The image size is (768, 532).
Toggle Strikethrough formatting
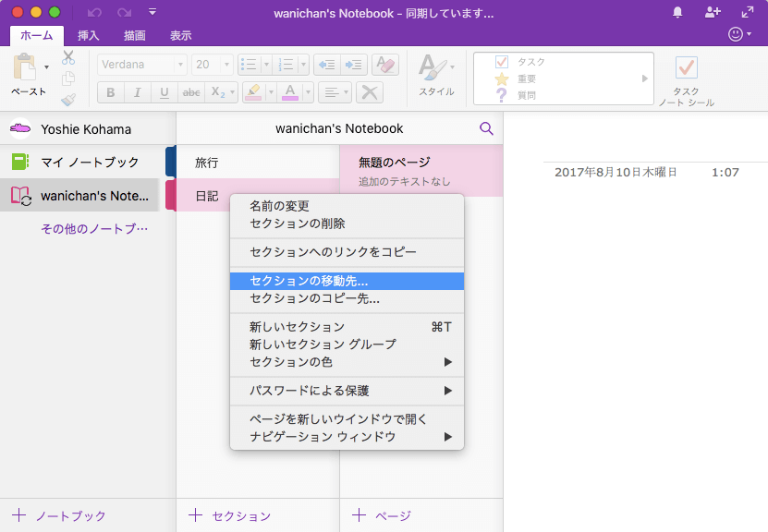tap(191, 92)
